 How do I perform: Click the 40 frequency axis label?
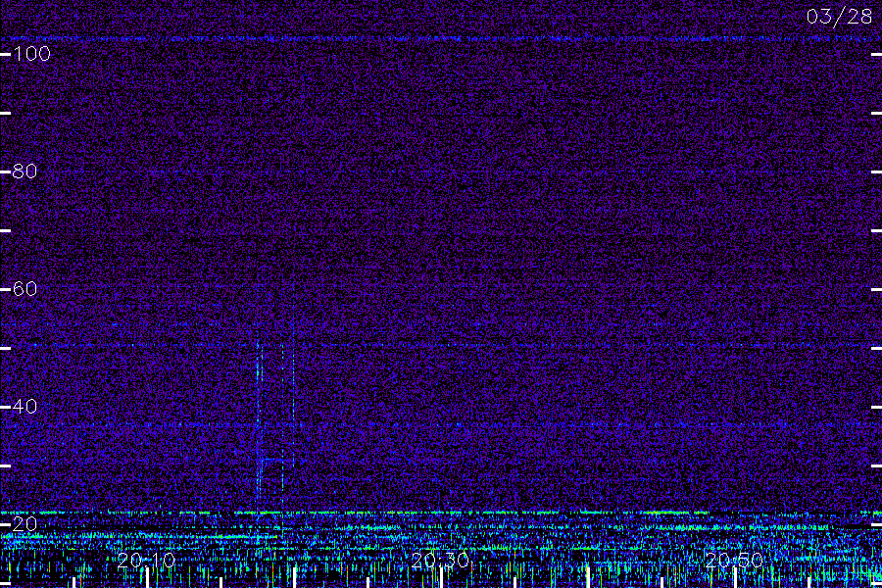24,407
